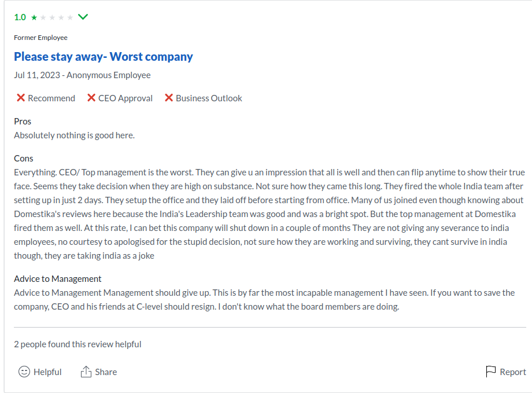
Task: Click '2 people found this review helpful' text
Action: pyautogui.click(x=77, y=344)
